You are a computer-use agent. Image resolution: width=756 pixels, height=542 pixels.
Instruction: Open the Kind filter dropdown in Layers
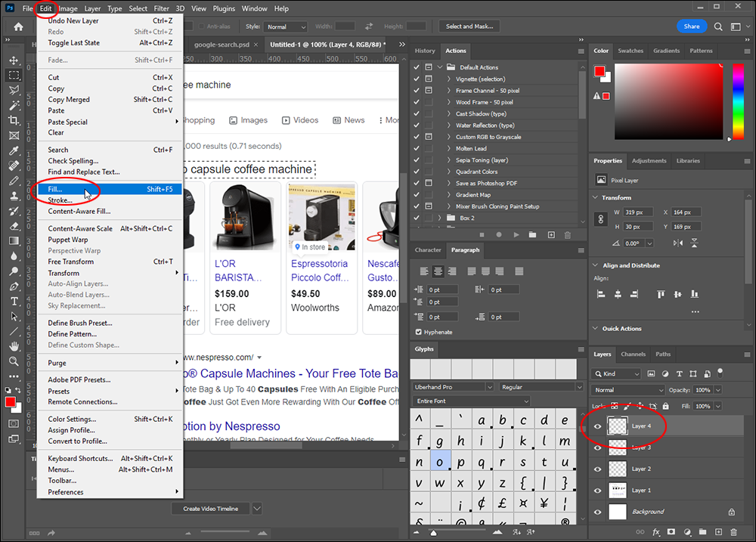[x=616, y=373]
